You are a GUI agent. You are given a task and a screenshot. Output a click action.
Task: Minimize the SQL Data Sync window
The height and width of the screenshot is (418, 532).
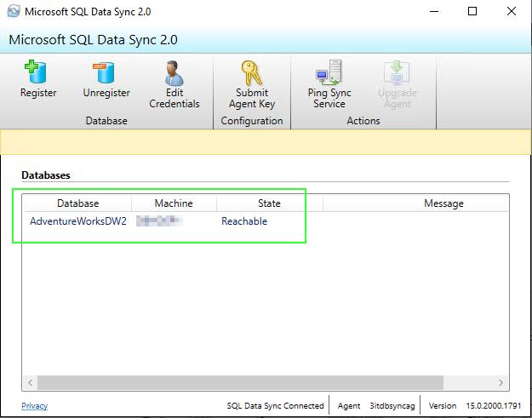coord(434,11)
